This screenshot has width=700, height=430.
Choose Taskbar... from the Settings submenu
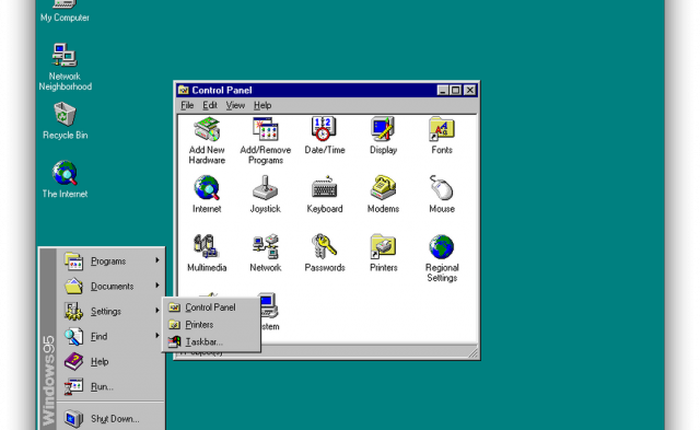click(x=204, y=342)
